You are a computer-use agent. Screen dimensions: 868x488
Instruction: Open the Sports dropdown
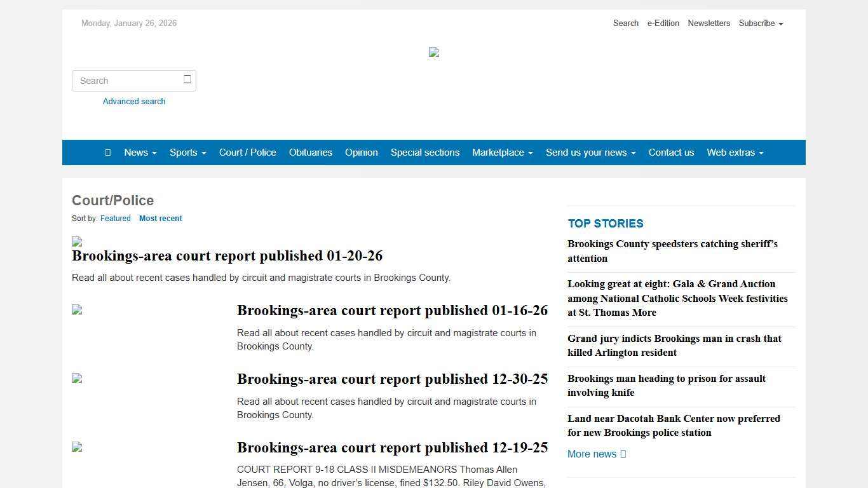tap(187, 152)
